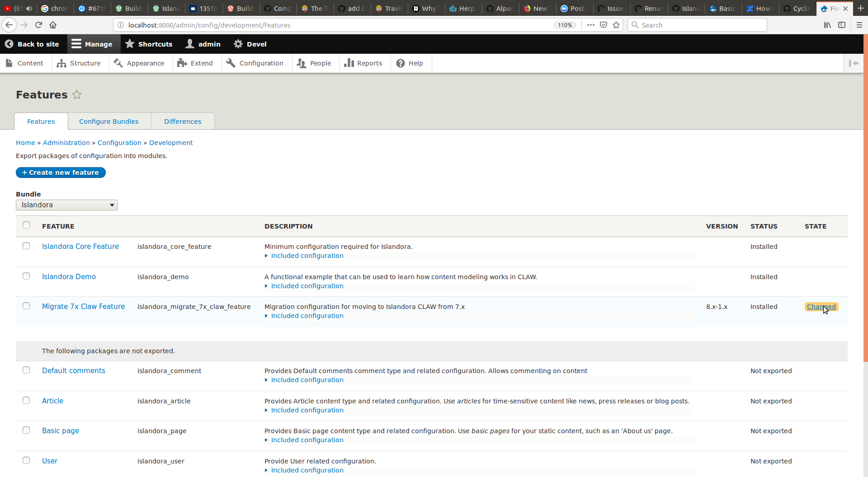Screen dimensions: 868x477
Task: Open the Islandora Demo feature link
Action: coord(69,276)
